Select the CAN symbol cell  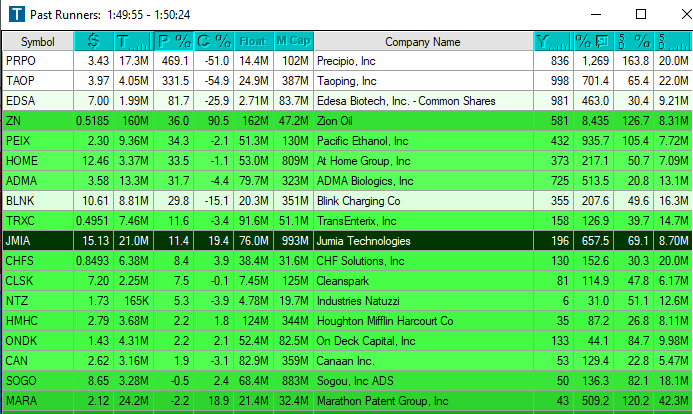point(38,361)
